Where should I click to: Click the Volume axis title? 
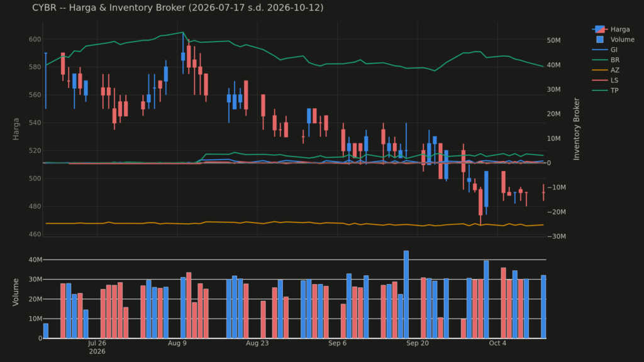(x=16, y=292)
